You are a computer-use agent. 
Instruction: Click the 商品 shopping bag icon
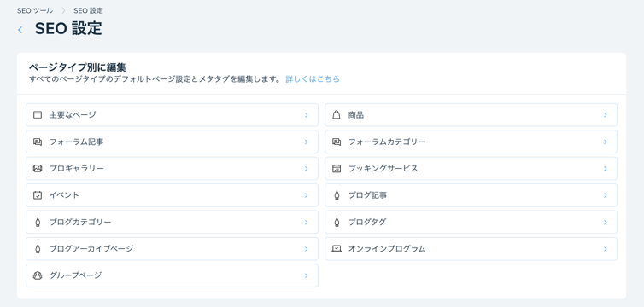337,115
